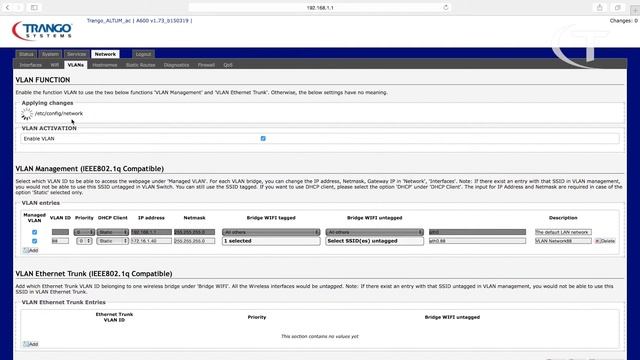The height and width of the screenshot is (360, 640).
Task: Switch to the QoS subtab
Action: coord(228,65)
